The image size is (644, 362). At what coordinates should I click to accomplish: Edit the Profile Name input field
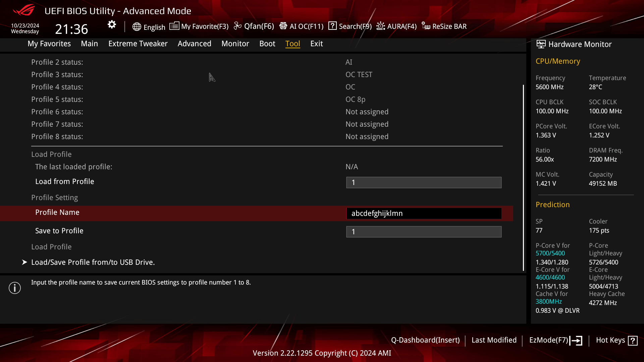423,213
